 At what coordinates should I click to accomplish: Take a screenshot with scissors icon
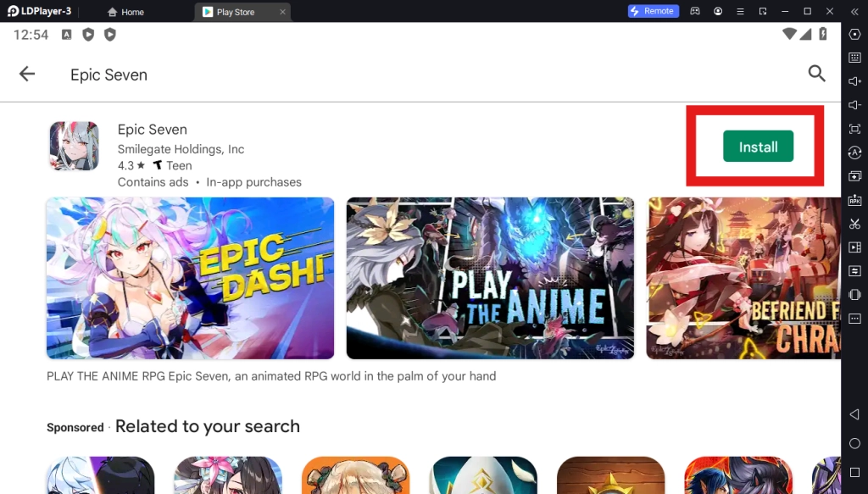[854, 224]
